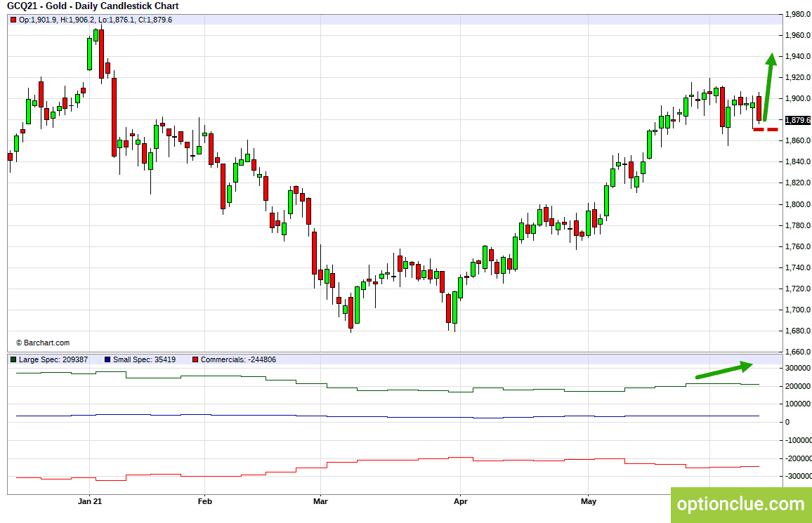
Task: Select the Commercials: -244806 legend label
Action: (x=238, y=359)
